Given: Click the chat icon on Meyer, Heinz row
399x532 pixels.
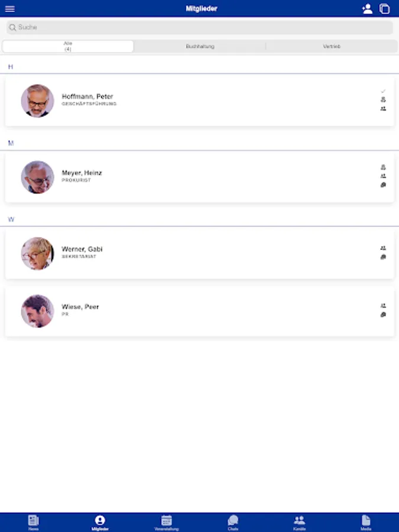Looking at the screenshot, I should (383, 185).
